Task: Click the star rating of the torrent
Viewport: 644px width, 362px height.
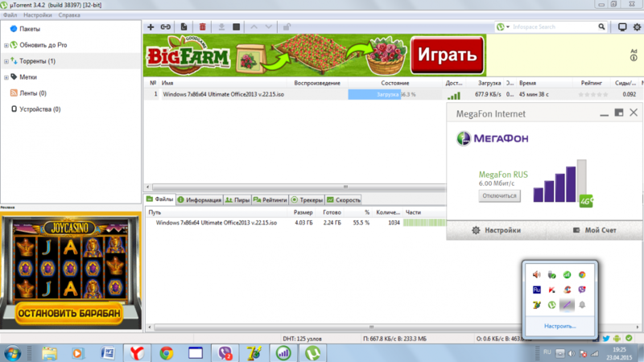Action: click(x=592, y=94)
